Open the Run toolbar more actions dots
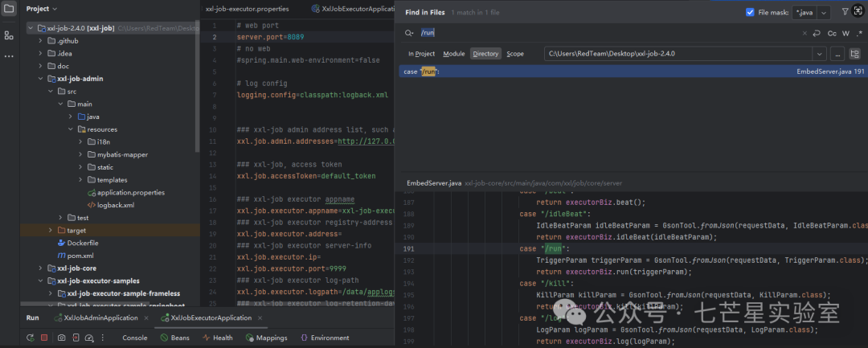The height and width of the screenshot is (348, 868). tap(103, 338)
